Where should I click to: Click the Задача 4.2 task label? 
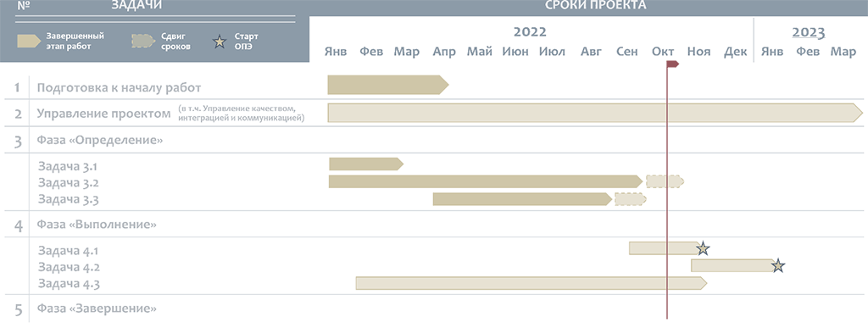pyautogui.click(x=69, y=267)
